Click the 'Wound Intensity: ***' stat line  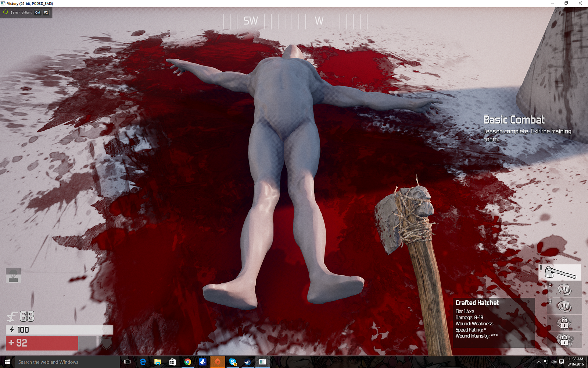pos(477,336)
